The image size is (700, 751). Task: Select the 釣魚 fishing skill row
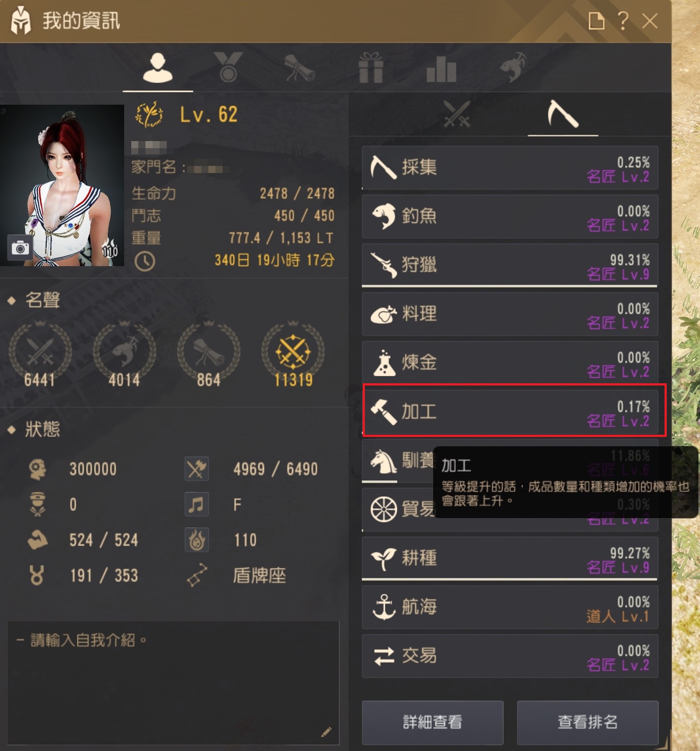510,216
